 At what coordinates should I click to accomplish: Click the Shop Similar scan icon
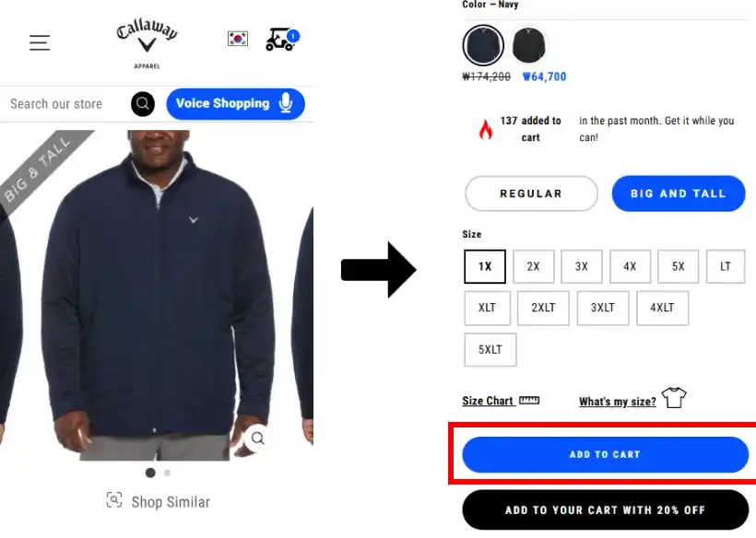[114, 500]
